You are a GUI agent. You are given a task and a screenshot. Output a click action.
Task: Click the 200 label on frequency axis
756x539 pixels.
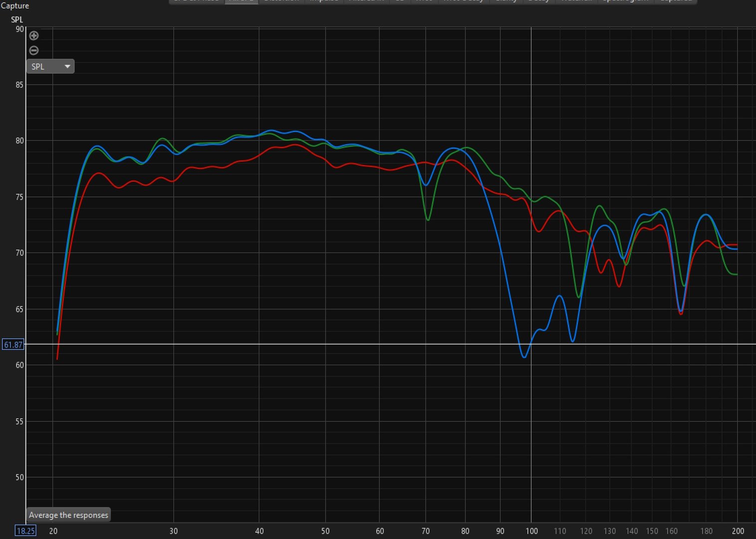pyautogui.click(x=738, y=531)
